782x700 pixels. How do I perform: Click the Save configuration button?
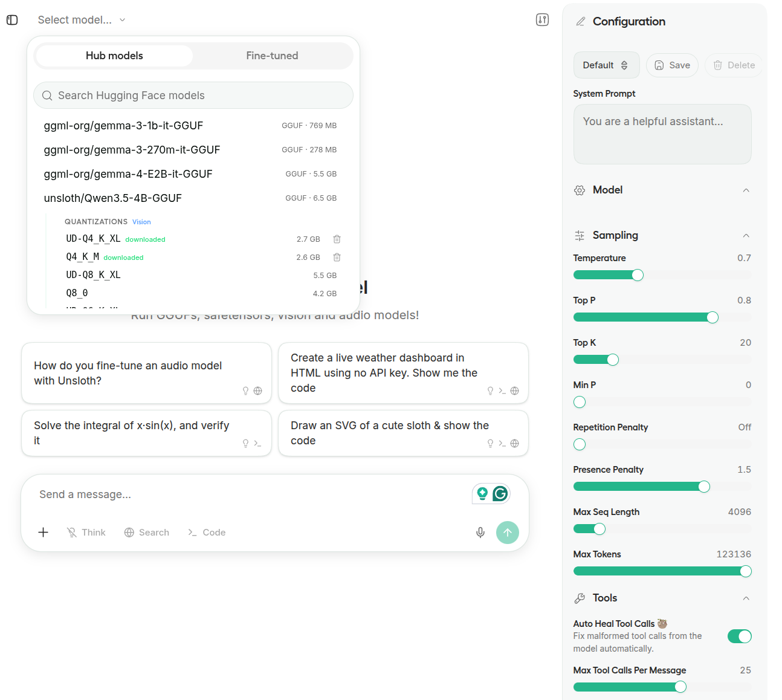click(672, 65)
